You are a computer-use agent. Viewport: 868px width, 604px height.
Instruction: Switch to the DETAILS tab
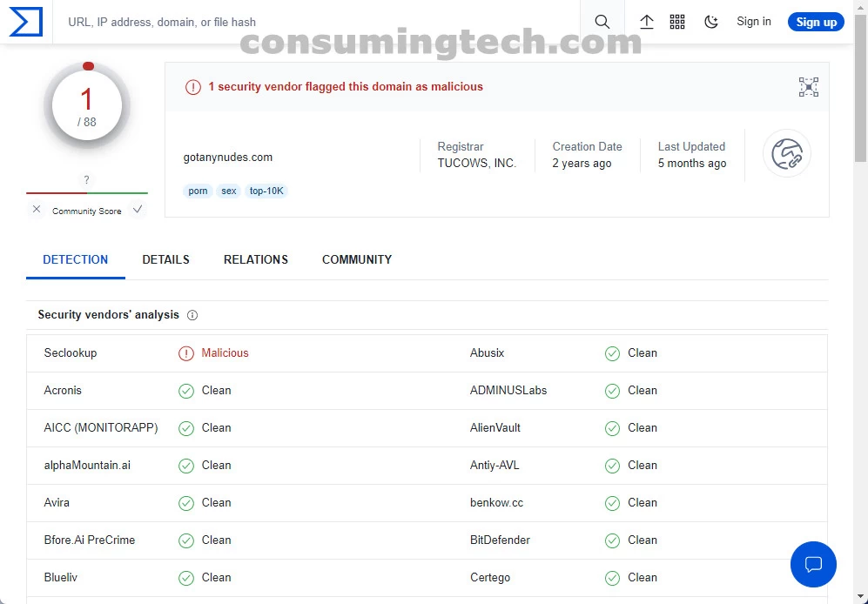165,259
